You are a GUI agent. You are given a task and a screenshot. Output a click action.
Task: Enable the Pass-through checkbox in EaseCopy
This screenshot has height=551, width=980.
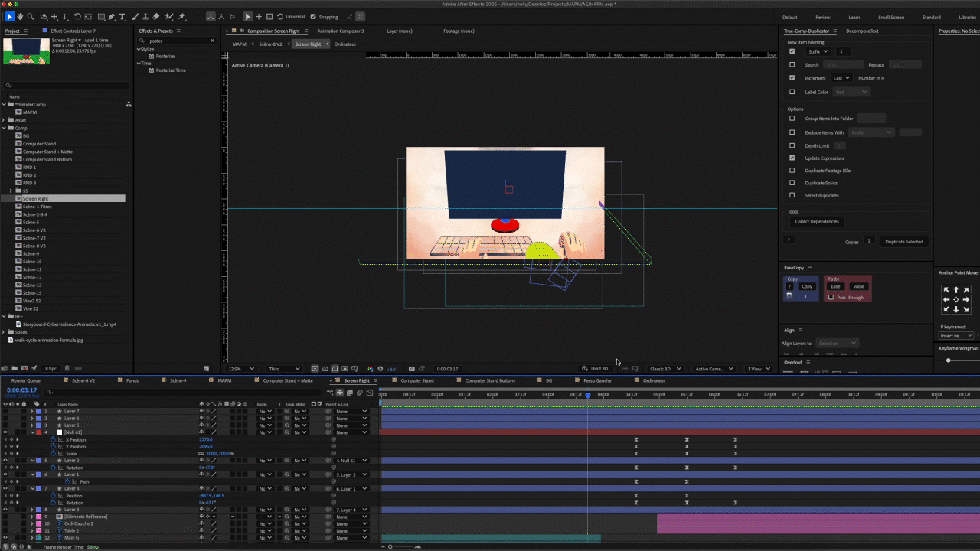(x=831, y=298)
